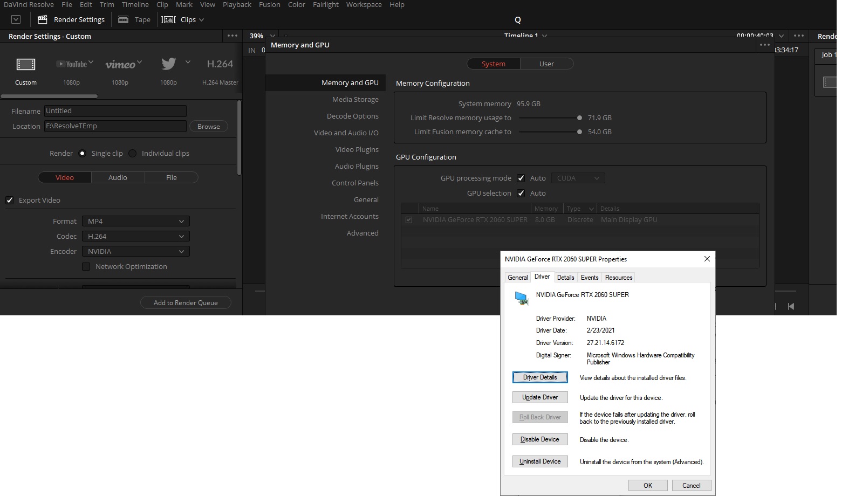Click the Render Settings clapper icon
862x504 pixels.
(x=43, y=19)
